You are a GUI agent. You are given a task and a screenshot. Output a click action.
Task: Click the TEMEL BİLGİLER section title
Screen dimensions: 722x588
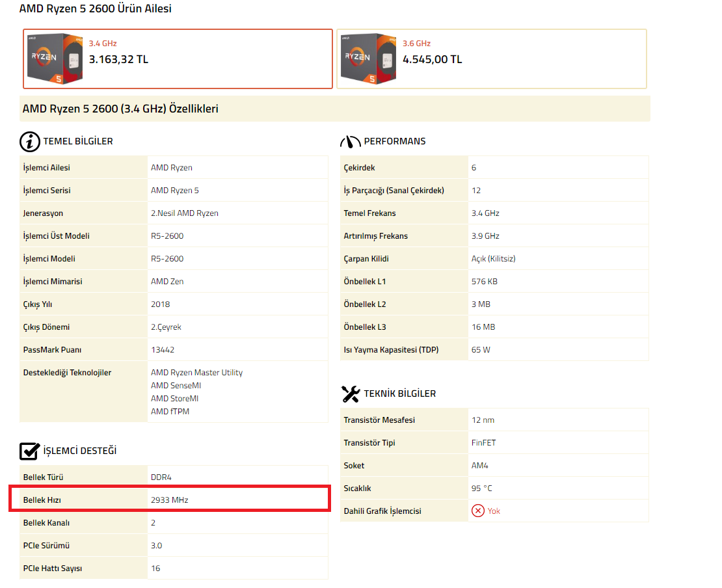point(78,141)
